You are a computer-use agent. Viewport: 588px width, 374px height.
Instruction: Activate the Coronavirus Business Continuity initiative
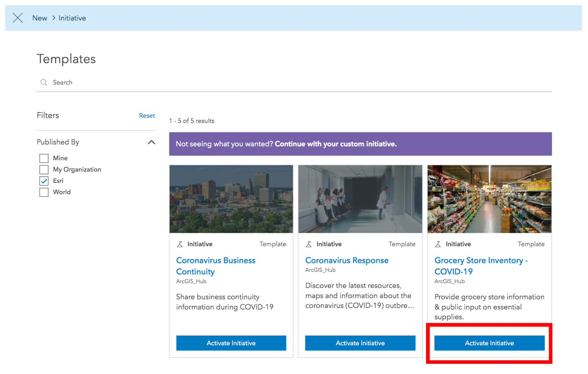(x=231, y=343)
